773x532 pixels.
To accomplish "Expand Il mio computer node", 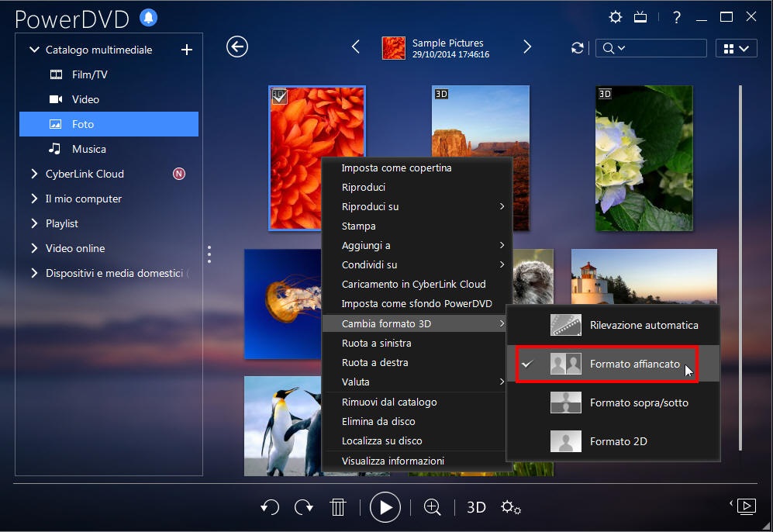I will coord(34,199).
